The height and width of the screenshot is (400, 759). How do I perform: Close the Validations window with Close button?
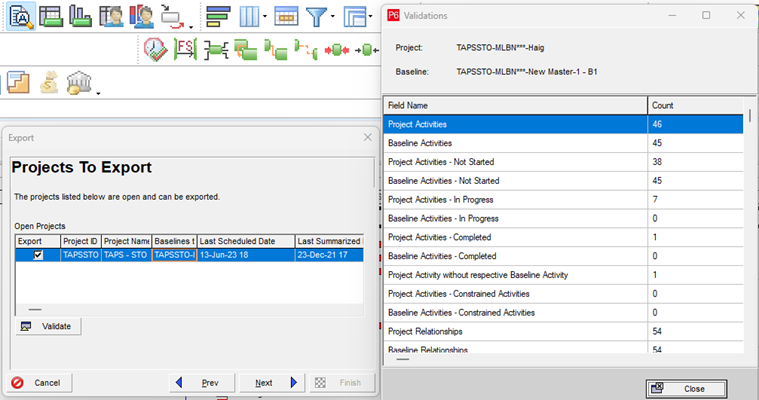click(685, 388)
